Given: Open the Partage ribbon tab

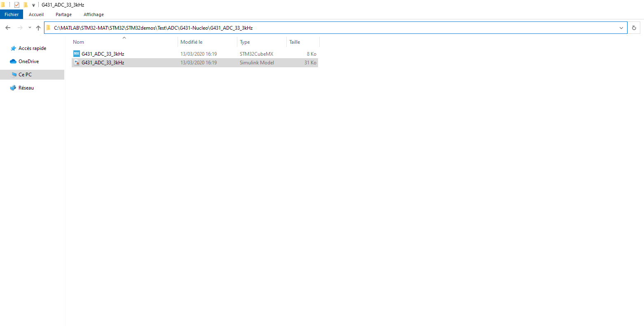Looking at the screenshot, I should pos(63,14).
